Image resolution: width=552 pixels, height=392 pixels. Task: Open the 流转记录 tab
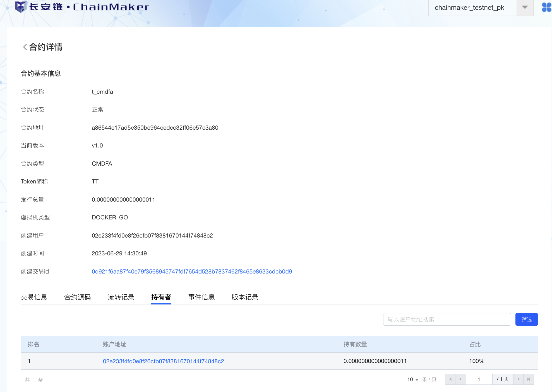(x=121, y=297)
